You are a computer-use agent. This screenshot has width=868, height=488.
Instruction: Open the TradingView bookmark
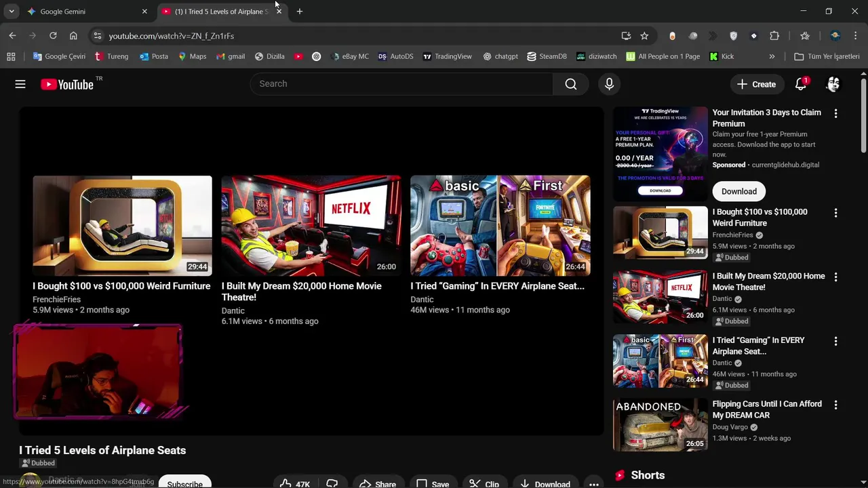447,56
